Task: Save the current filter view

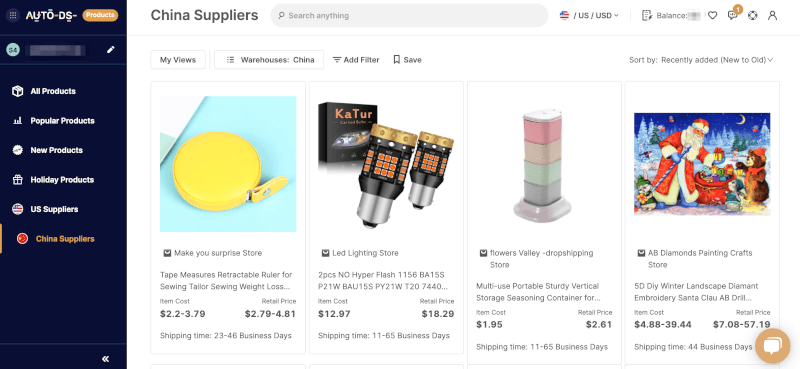Action: pos(407,60)
